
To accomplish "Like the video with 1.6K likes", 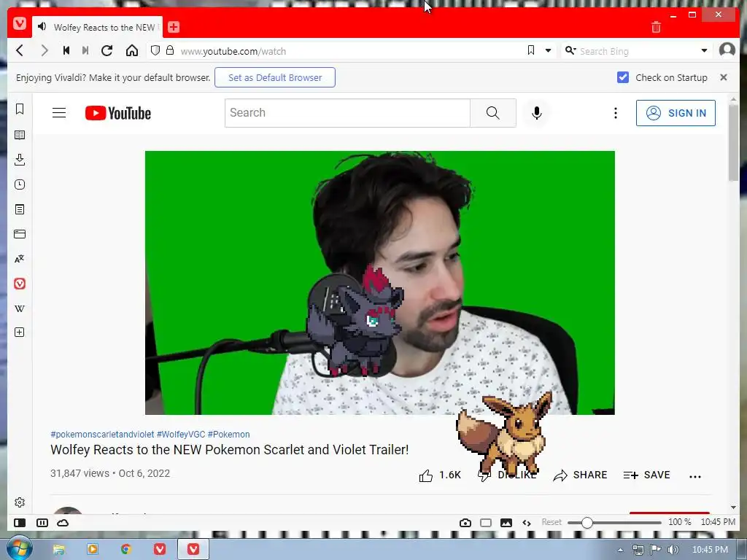I will [440, 475].
